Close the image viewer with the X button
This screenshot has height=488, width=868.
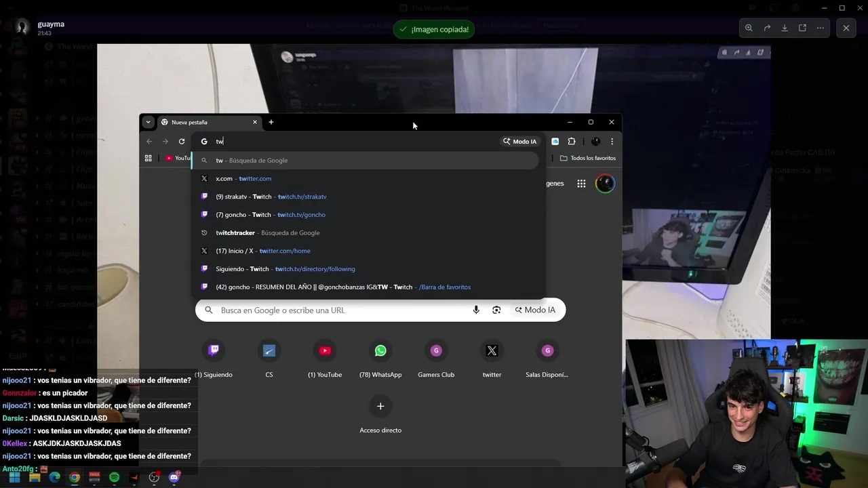pos(846,28)
